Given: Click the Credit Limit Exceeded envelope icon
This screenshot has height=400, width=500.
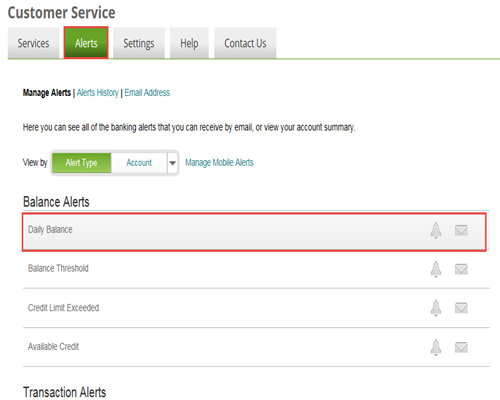Looking at the screenshot, I should pos(461,308).
